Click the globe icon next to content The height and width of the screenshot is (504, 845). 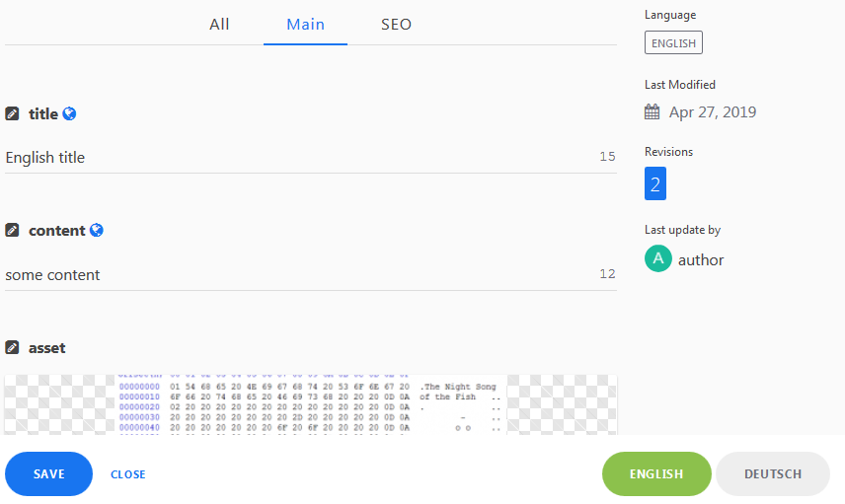point(97,230)
